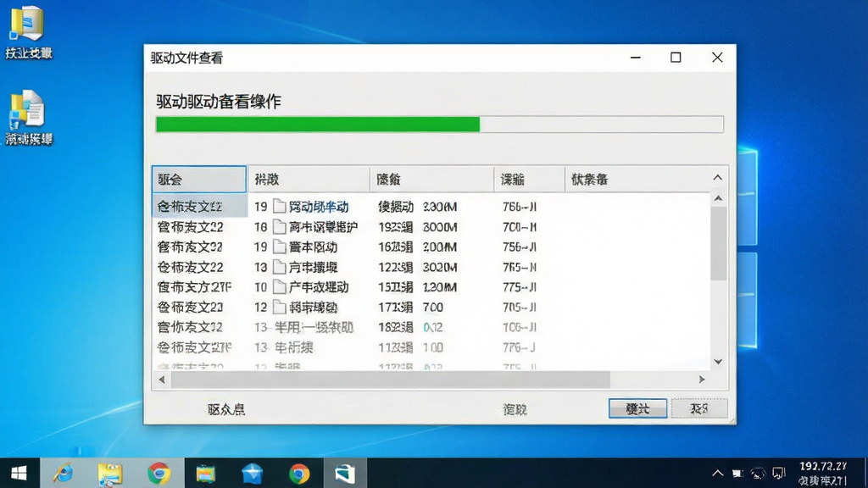Open the blue box app in the taskbar

tap(252, 474)
